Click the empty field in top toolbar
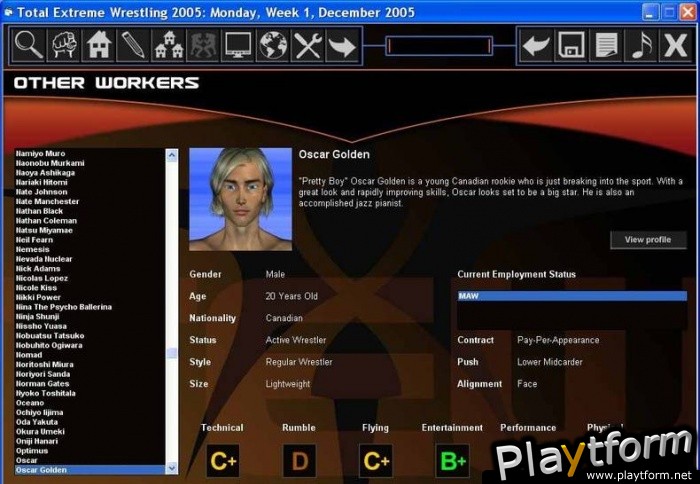This screenshot has width=700, height=484. (439, 46)
